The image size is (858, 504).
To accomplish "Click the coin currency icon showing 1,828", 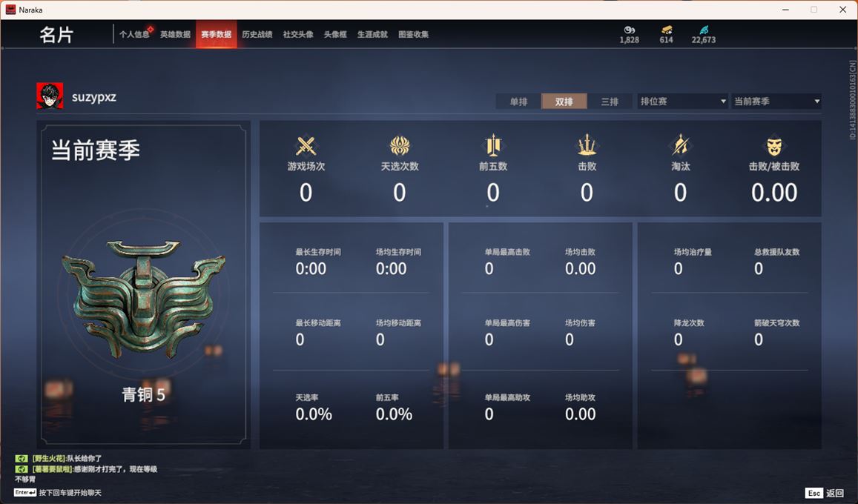I will (630, 30).
